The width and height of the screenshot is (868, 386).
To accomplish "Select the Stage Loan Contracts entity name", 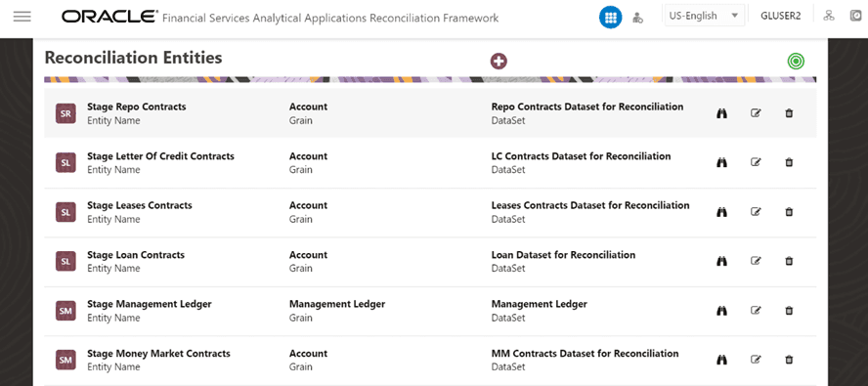I will tap(136, 255).
